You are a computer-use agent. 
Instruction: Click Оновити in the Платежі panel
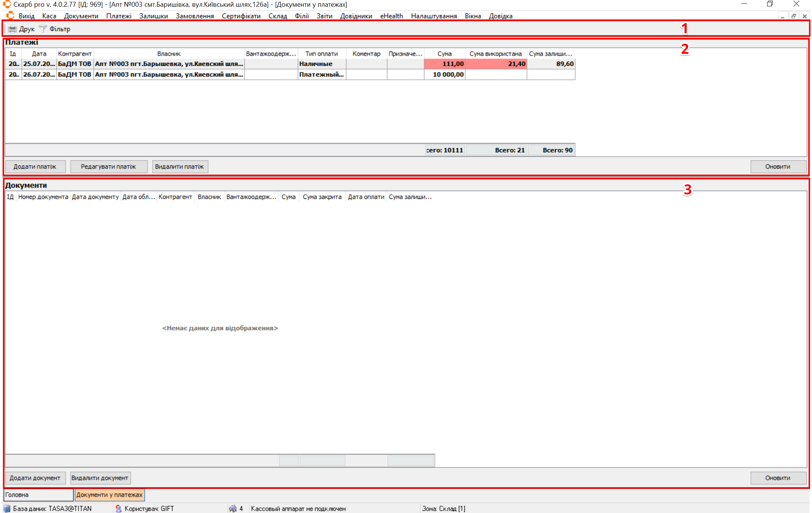pos(778,166)
